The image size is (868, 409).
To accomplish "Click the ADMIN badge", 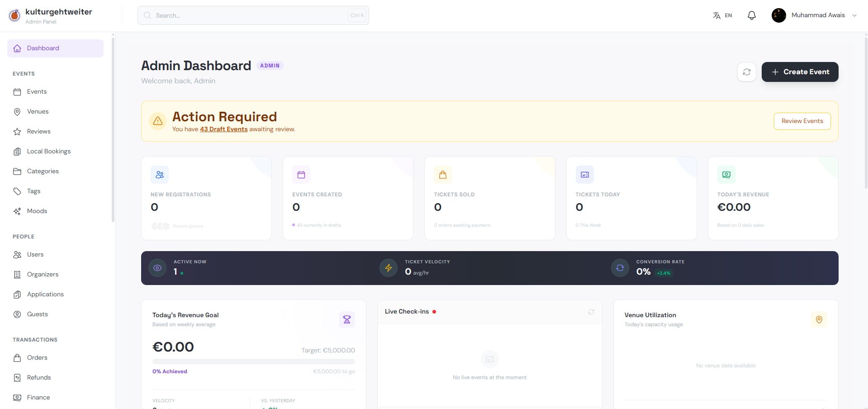I will click(270, 66).
